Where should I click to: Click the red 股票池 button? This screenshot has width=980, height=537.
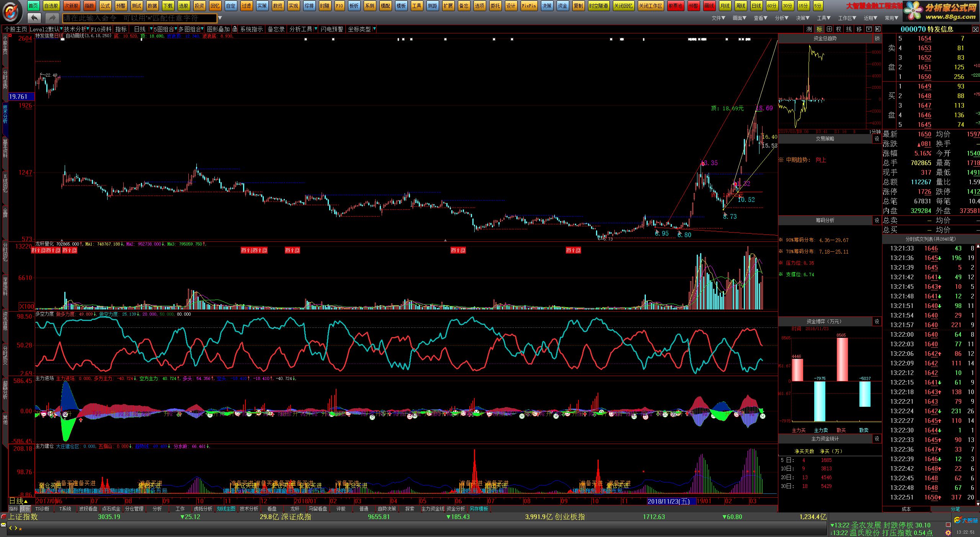click(x=675, y=6)
